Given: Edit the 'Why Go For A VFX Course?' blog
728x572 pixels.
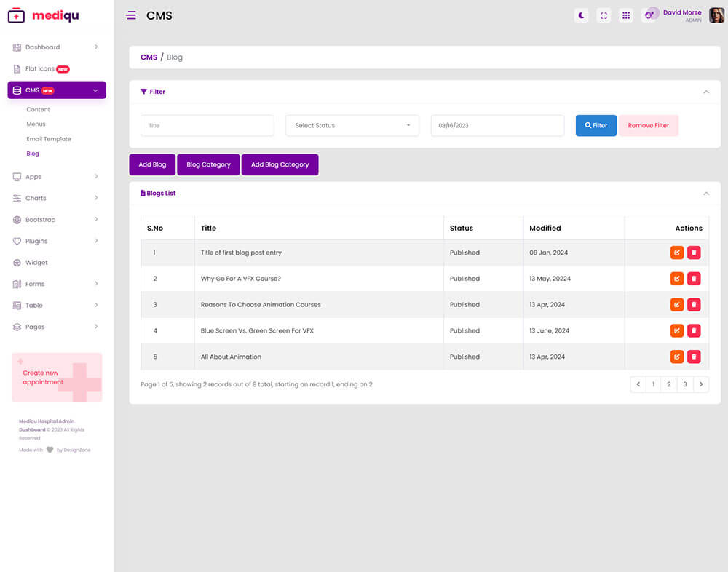Looking at the screenshot, I should point(677,279).
